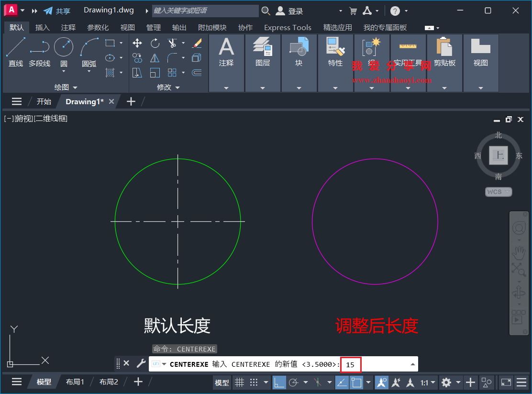This screenshot has width=532, height=394.
Task: Click inside the CENTEREXE value input field
Action: [x=351, y=364]
